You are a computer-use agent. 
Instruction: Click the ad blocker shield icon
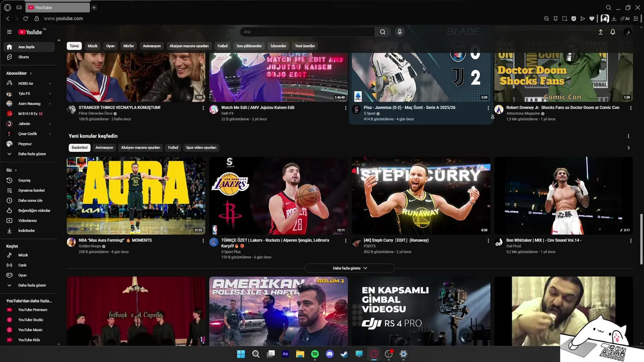tap(574, 19)
